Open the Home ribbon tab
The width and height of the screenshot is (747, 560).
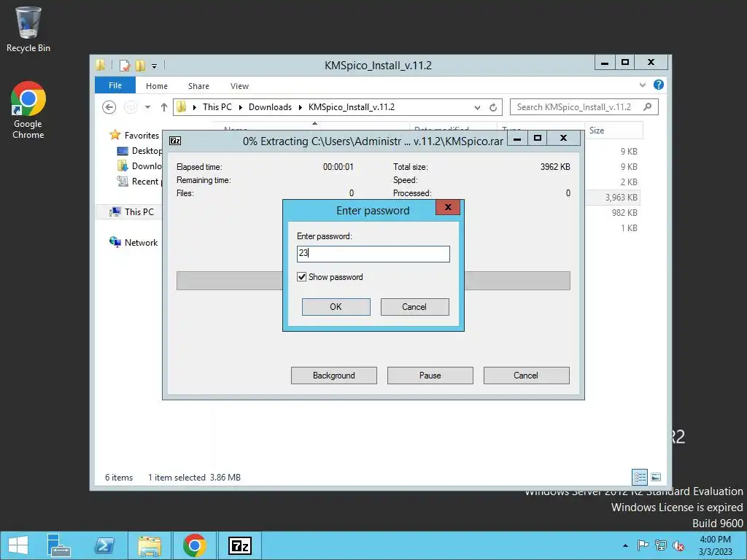pyautogui.click(x=157, y=86)
